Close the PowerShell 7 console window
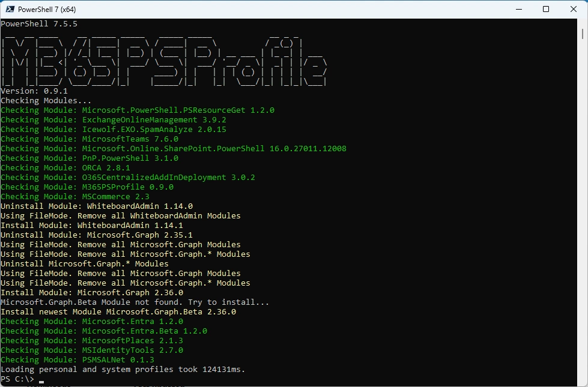 tap(574, 9)
